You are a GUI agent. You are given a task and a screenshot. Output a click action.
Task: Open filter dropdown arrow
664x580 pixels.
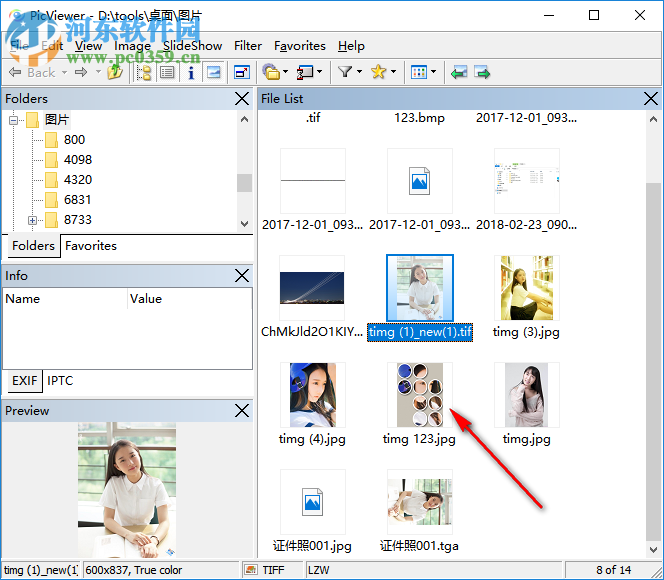click(x=360, y=72)
